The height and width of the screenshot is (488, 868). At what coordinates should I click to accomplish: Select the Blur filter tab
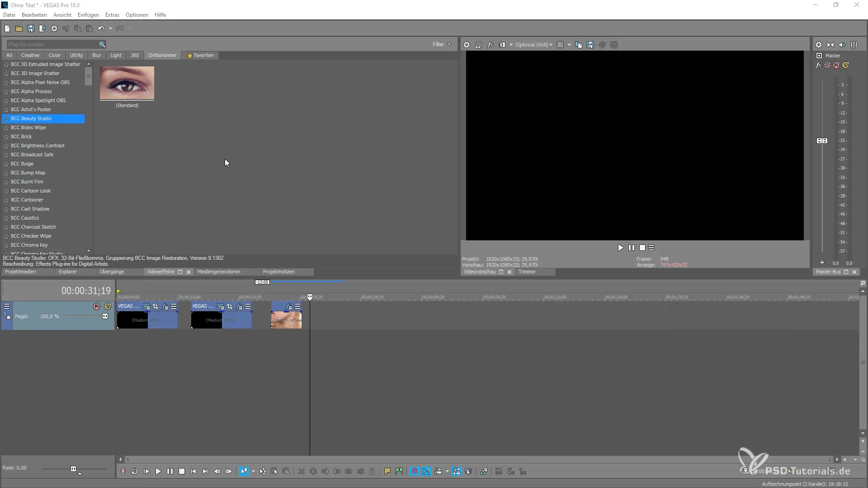coord(97,55)
